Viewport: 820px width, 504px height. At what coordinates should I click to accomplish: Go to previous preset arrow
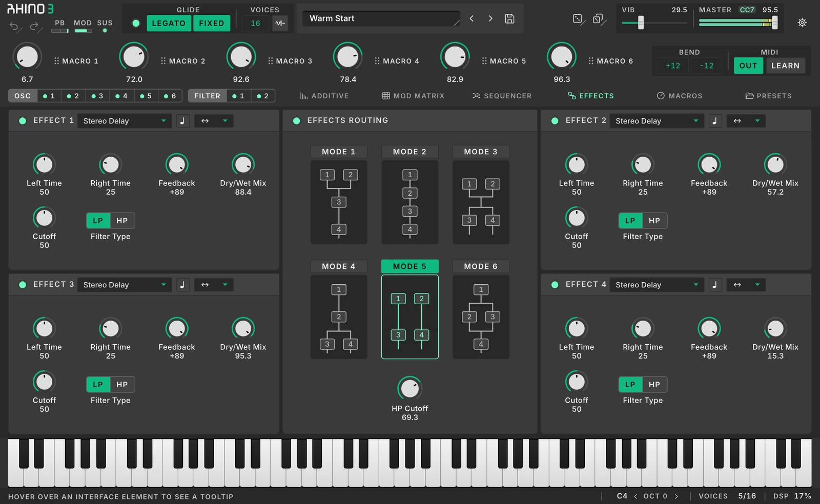tap(471, 18)
